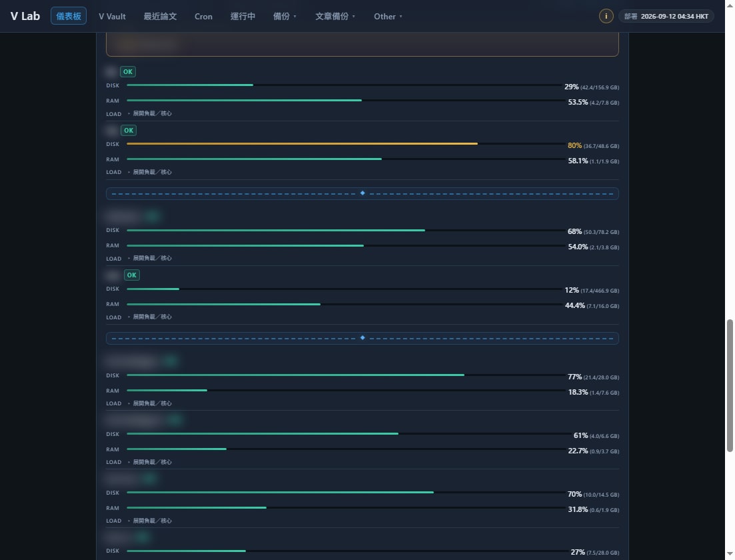Screen dimensions: 735x560
Task: Select the 44.4% (7.1/16.0 GB) value
Action: [592, 305]
